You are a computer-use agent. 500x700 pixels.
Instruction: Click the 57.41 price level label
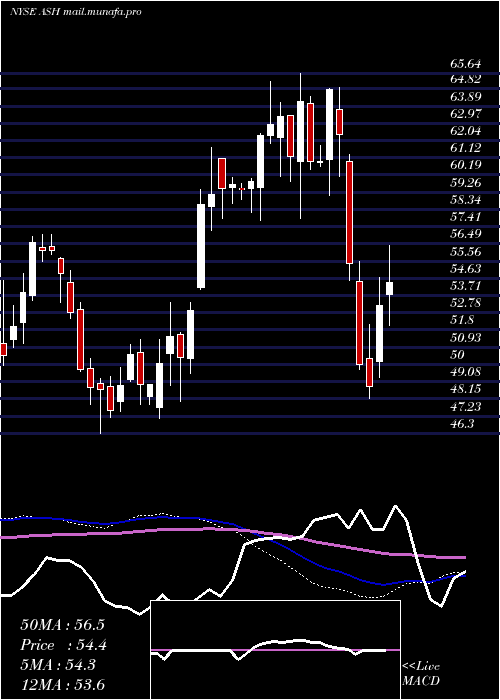[x=466, y=217]
